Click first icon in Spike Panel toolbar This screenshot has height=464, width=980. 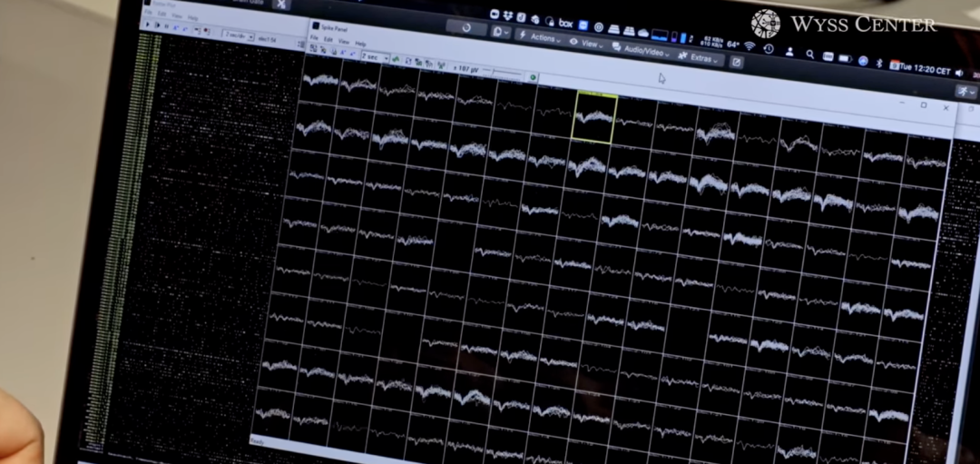[x=313, y=49]
